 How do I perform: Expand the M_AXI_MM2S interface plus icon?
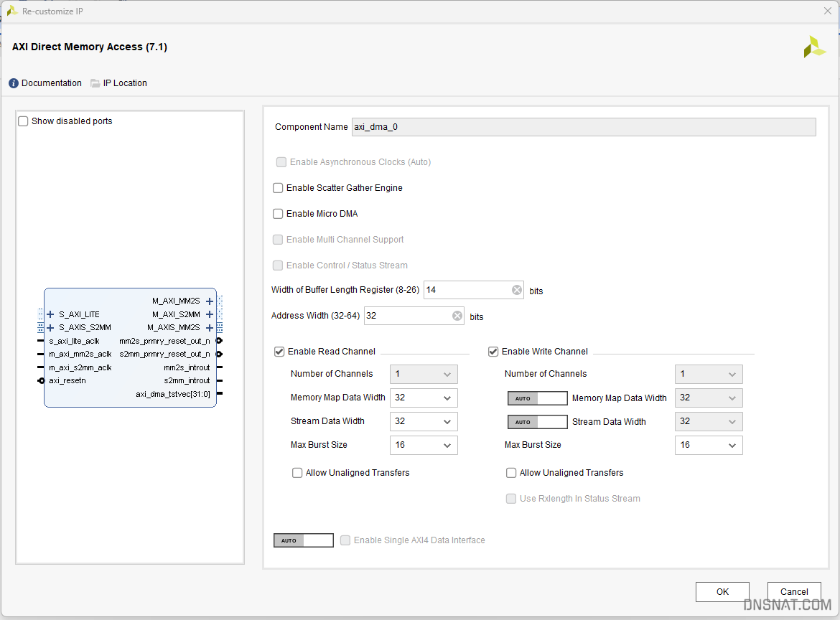[x=210, y=301]
